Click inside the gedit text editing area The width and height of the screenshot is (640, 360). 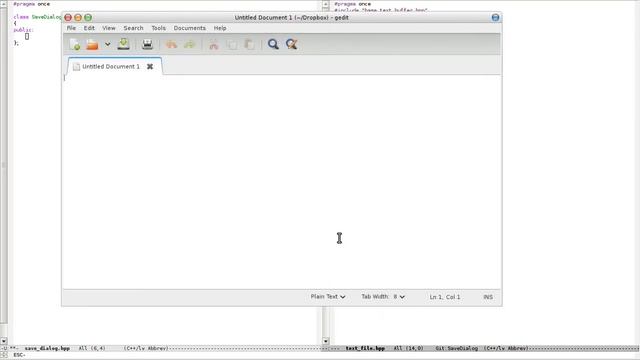(282, 182)
